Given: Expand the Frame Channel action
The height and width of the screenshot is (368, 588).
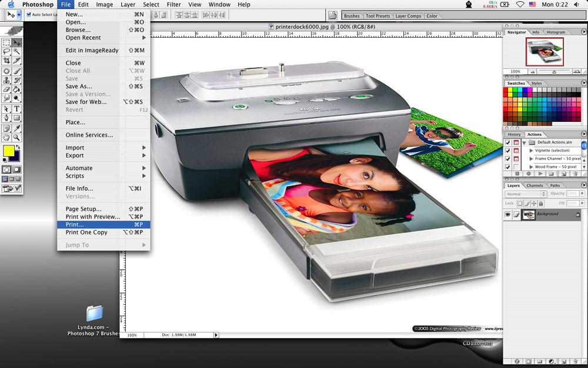Looking at the screenshot, I should pos(531,159).
